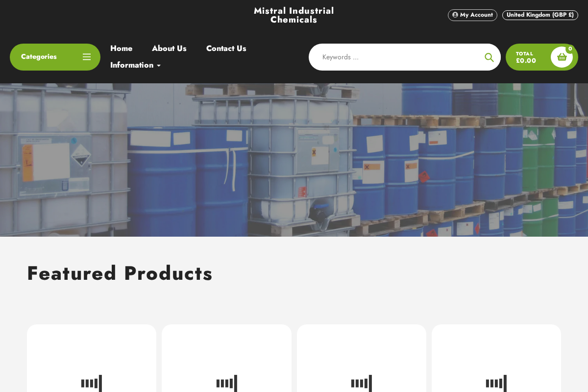Viewport: 588px width, 392px height.
Task: Open the About Us page
Action: 169,49
